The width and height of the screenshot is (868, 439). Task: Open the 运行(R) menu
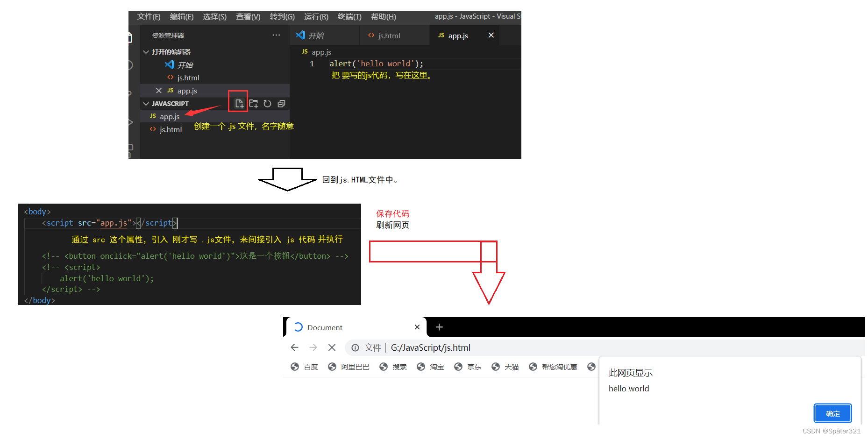click(x=316, y=17)
